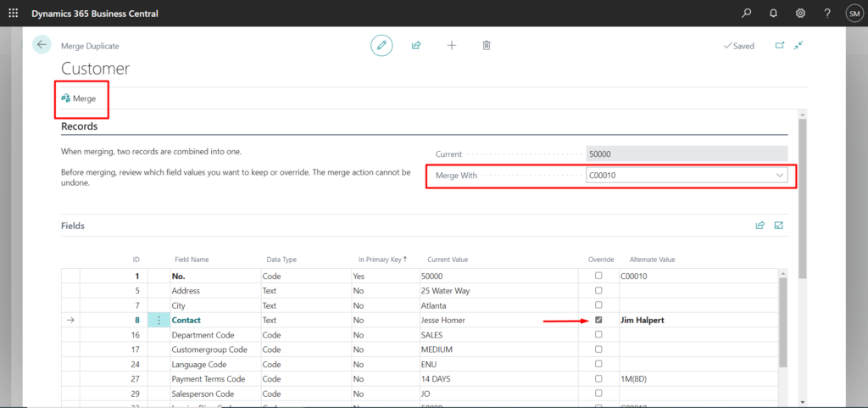Sort by the ID column header
The image size is (868, 408).
pyautogui.click(x=136, y=259)
